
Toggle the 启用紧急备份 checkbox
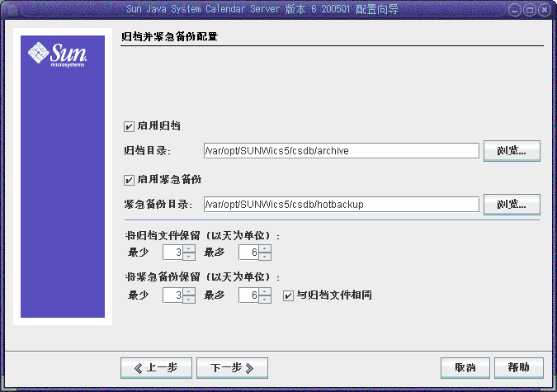(x=129, y=180)
